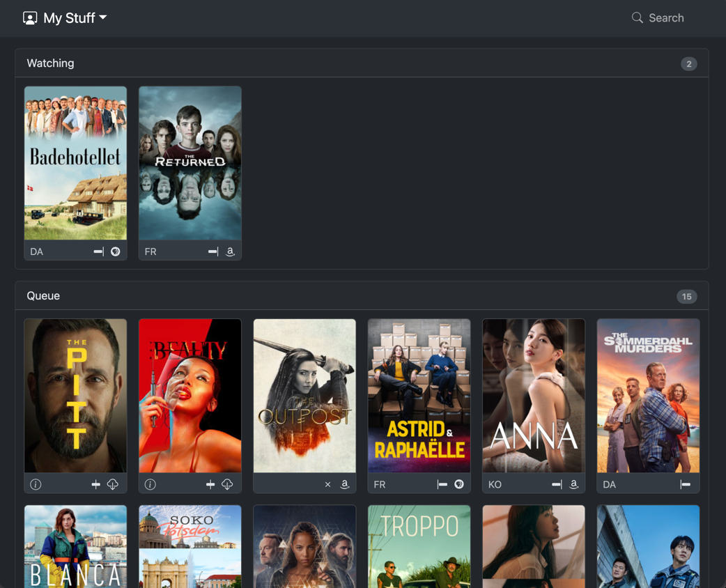Click the Search magnifier icon

(637, 17)
